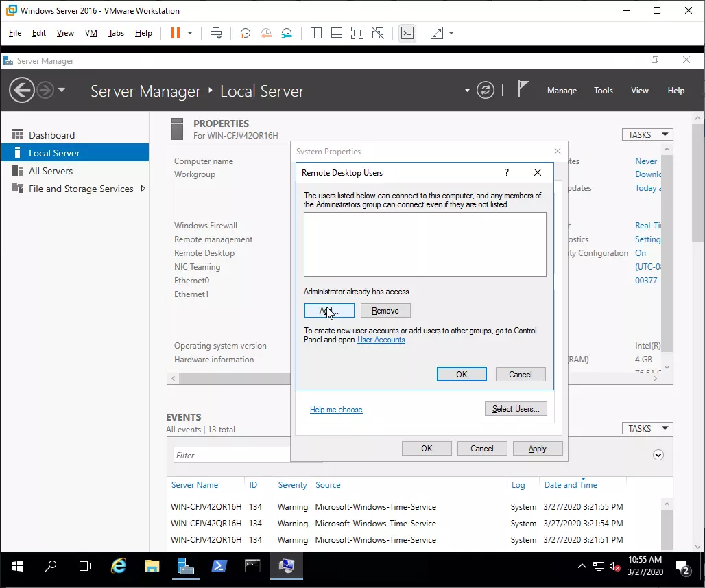Open File Explorer from the taskbar

pos(152,566)
